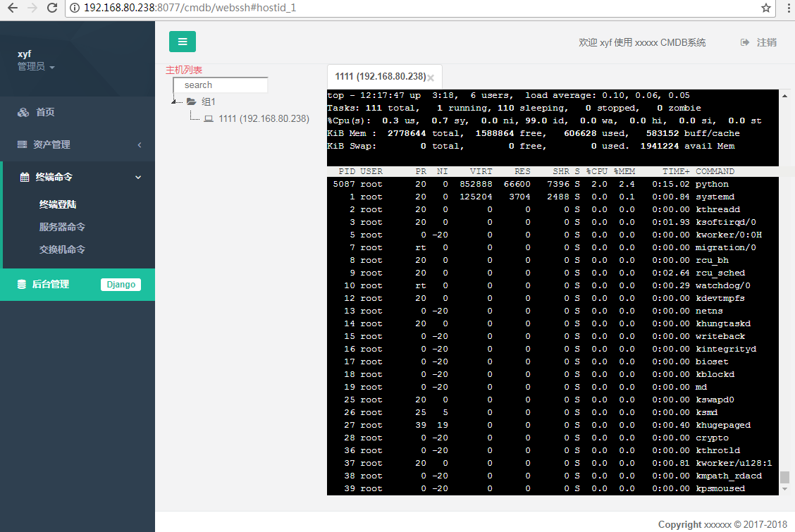795x532 pixels.
Task: Open the 资产管理 menu item
Action: (x=78, y=144)
